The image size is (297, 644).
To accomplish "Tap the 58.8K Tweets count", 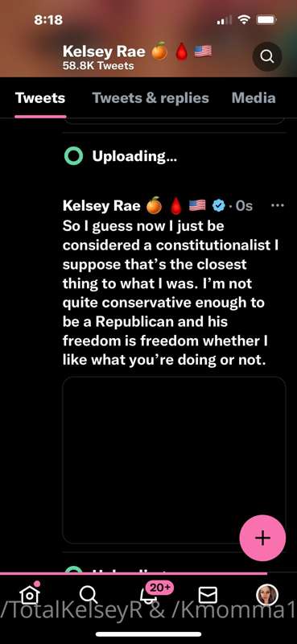I will coord(98,65).
